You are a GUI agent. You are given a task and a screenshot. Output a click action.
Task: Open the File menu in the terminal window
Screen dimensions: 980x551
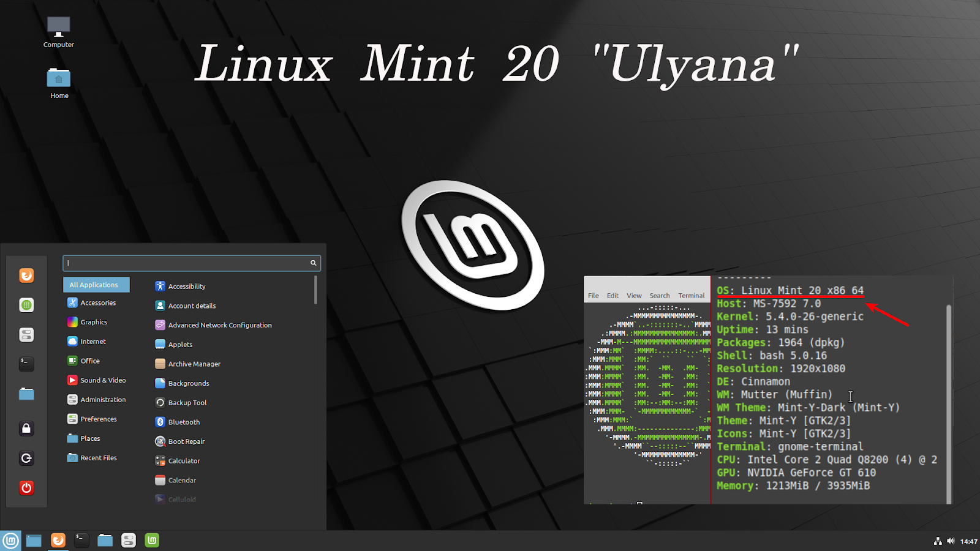593,296
